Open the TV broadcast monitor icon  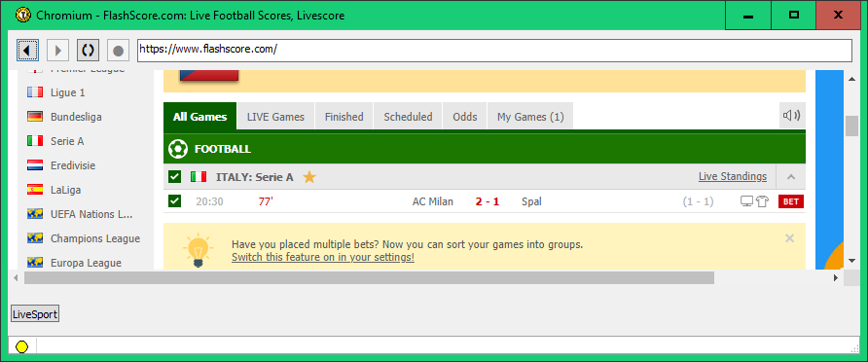(746, 201)
